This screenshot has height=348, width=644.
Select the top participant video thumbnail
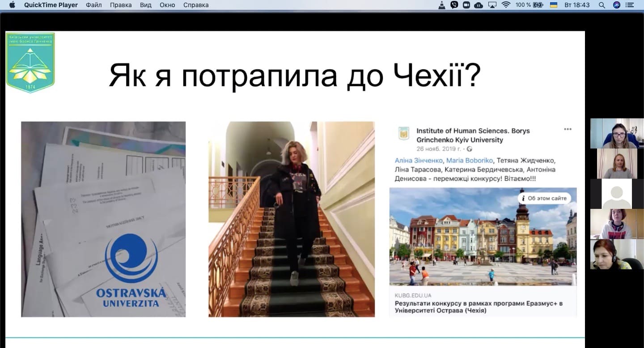coord(617,133)
